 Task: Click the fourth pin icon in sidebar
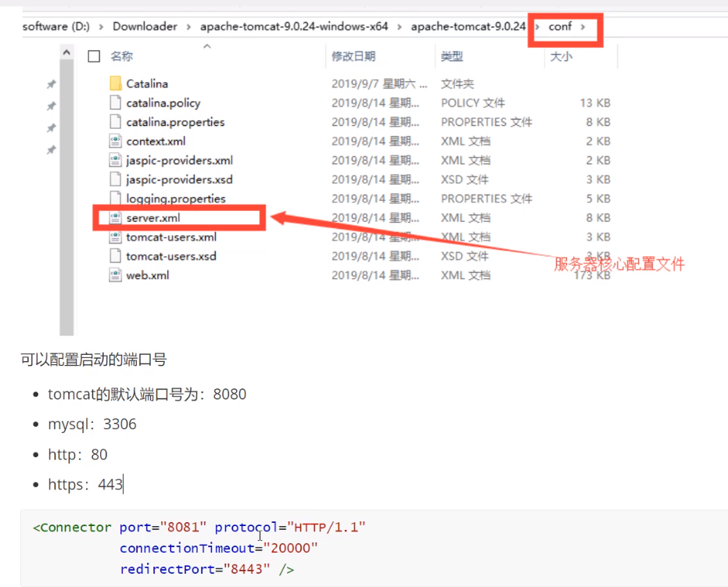(x=51, y=150)
